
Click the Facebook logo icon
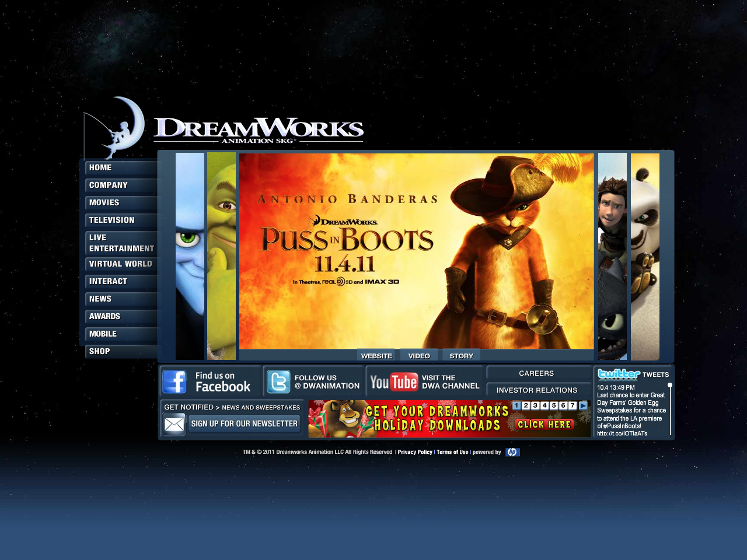coord(174,382)
